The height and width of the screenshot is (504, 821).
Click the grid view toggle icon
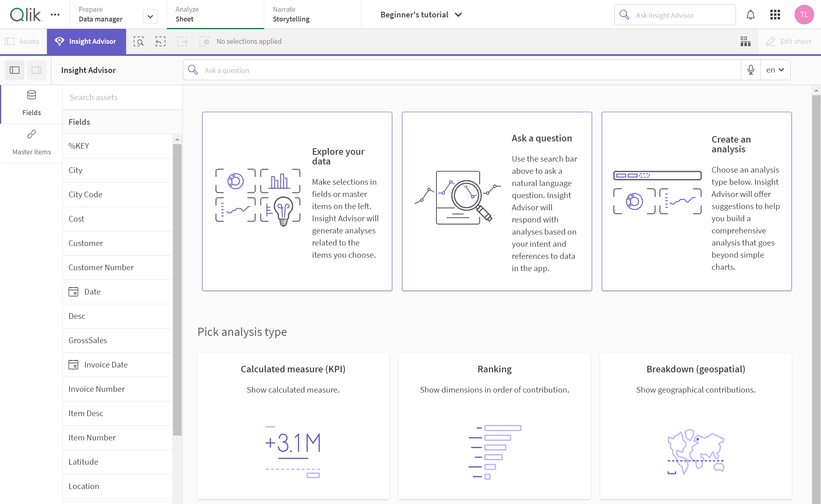[x=745, y=41]
